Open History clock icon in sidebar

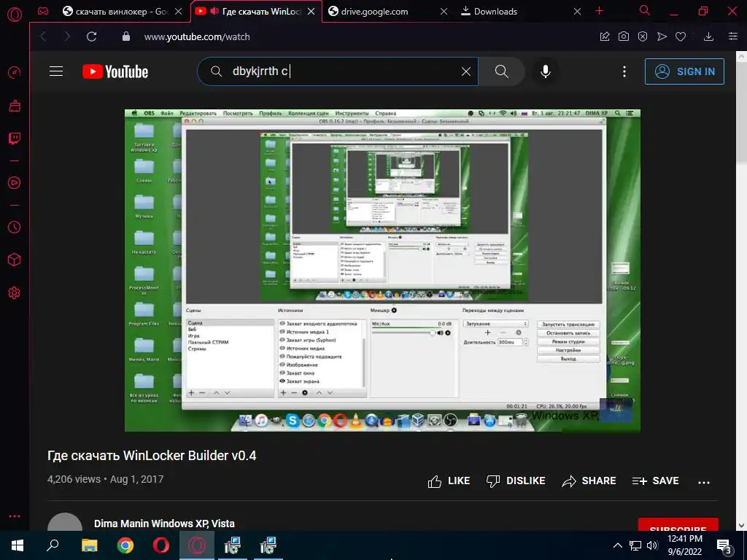15,227
